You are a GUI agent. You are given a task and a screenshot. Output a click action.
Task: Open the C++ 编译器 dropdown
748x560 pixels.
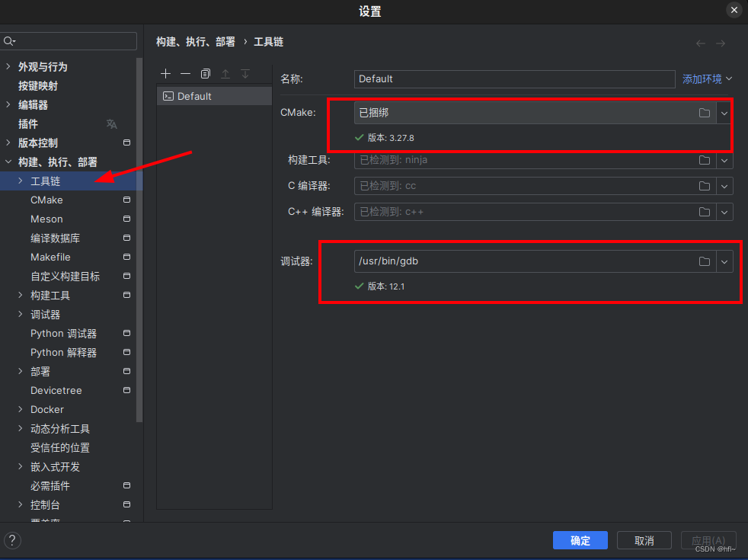tap(724, 211)
